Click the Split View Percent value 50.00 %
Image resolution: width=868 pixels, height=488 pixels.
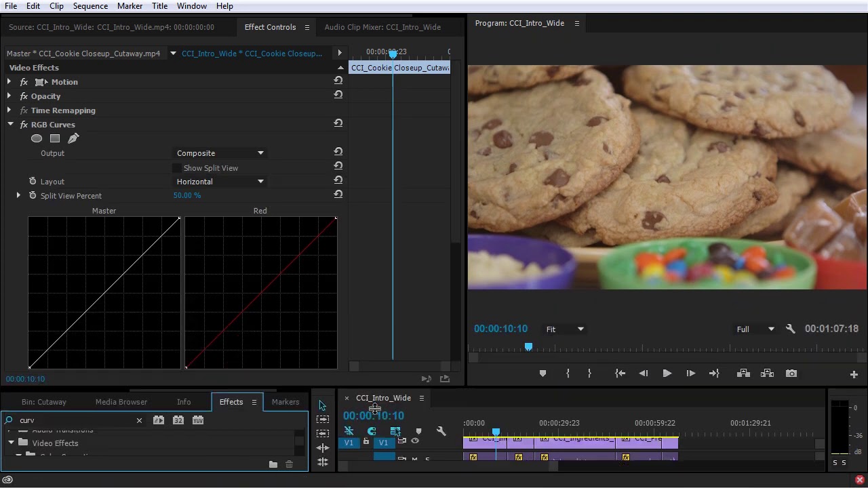click(x=187, y=195)
